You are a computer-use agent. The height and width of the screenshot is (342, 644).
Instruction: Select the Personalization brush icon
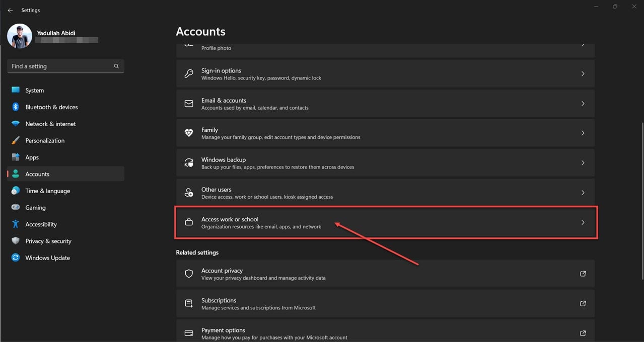tap(16, 140)
